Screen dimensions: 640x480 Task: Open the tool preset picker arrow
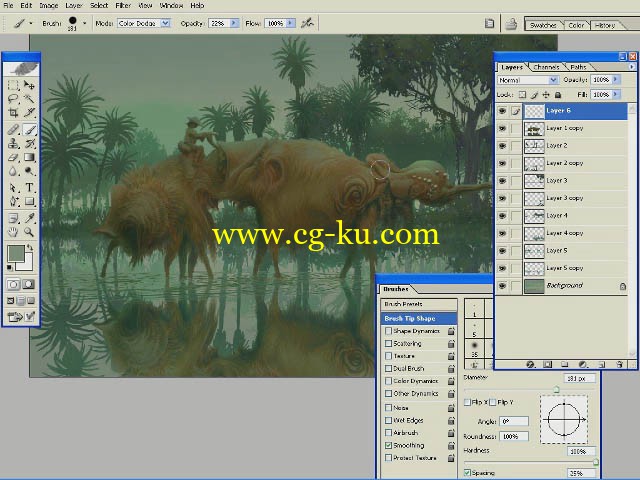pyautogui.click(x=31, y=23)
